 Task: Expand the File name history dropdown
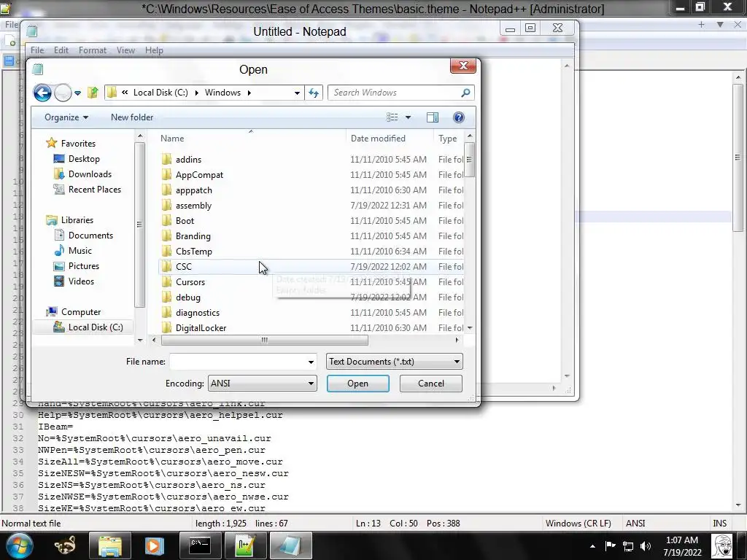311,362
